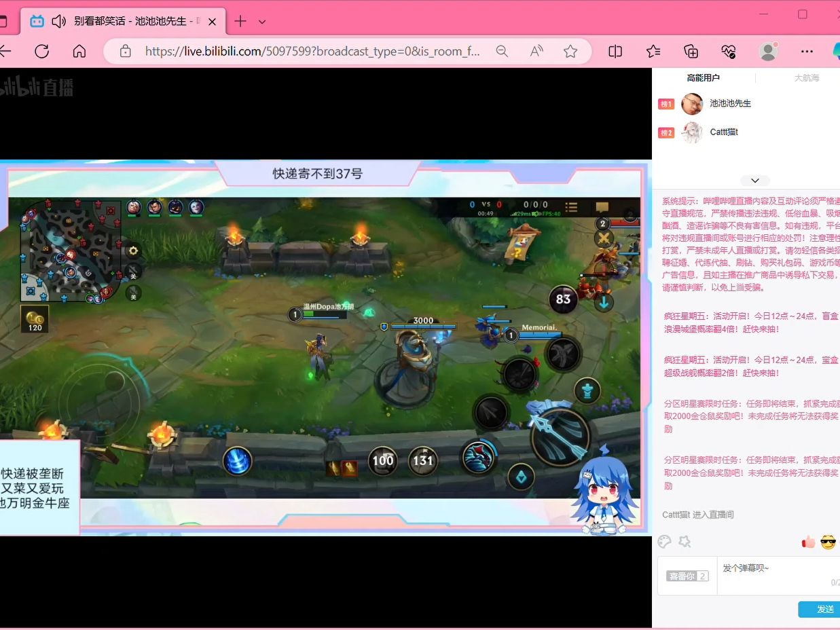Open the gear settings beside the minimap

pyautogui.click(x=133, y=251)
